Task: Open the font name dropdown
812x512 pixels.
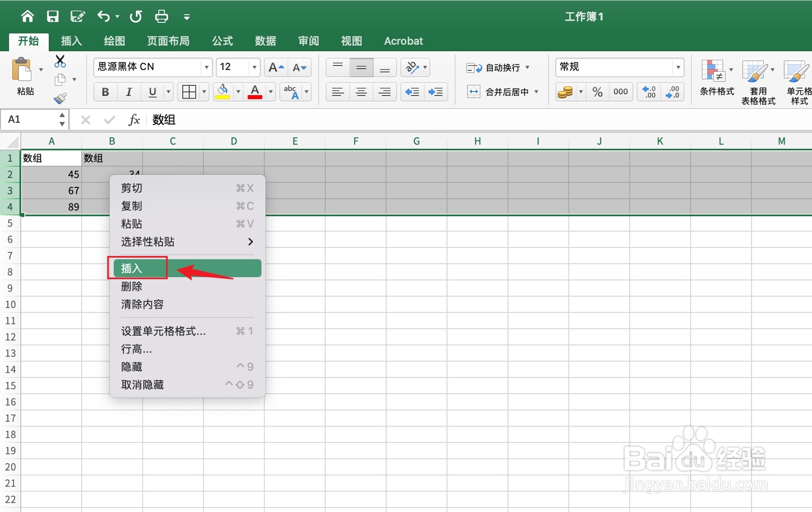Action: [x=206, y=67]
